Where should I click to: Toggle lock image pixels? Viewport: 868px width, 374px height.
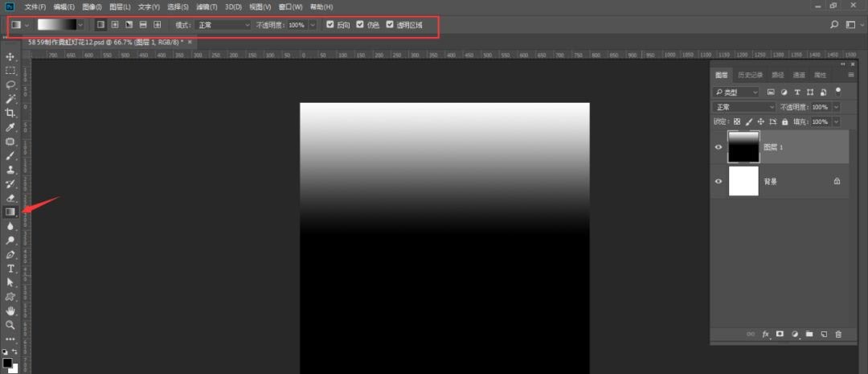(749, 121)
